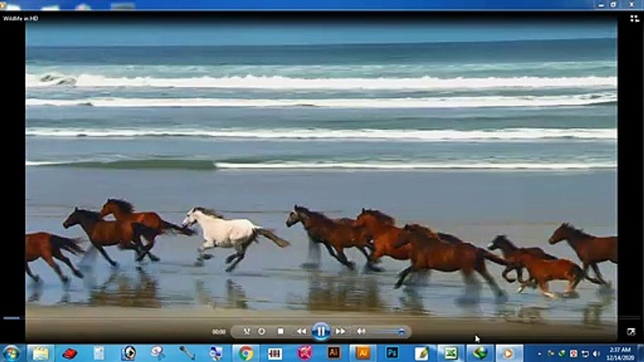Open Windows Media Player taskbar icon
Screen dimensions: 644x362
(509, 353)
